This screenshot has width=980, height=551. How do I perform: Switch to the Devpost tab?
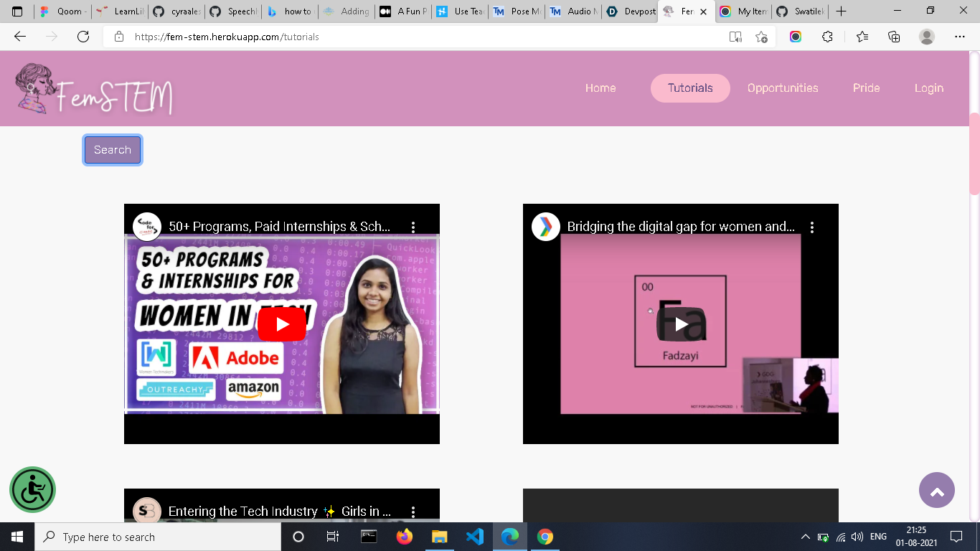tap(630, 11)
